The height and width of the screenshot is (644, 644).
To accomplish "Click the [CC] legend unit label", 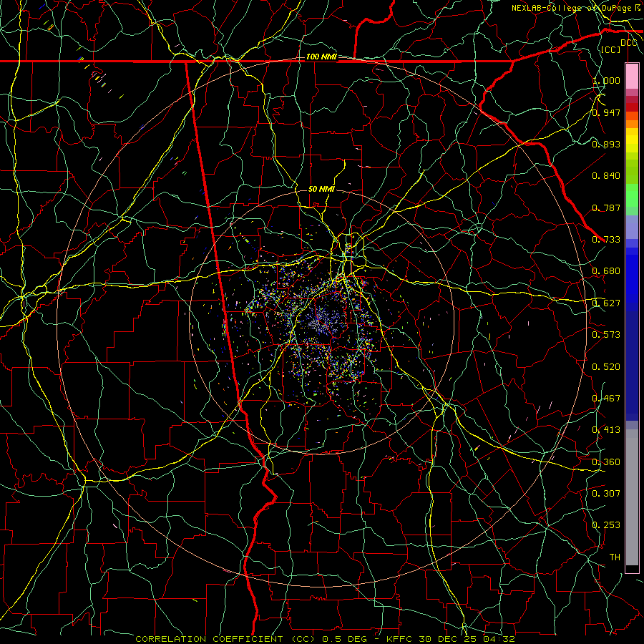I will (x=611, y=49).
